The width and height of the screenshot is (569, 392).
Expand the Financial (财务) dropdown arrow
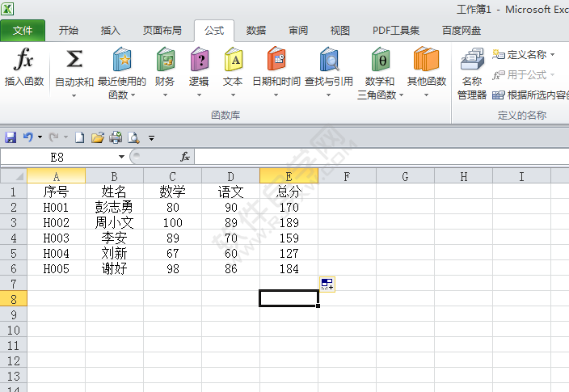point(165,95)
